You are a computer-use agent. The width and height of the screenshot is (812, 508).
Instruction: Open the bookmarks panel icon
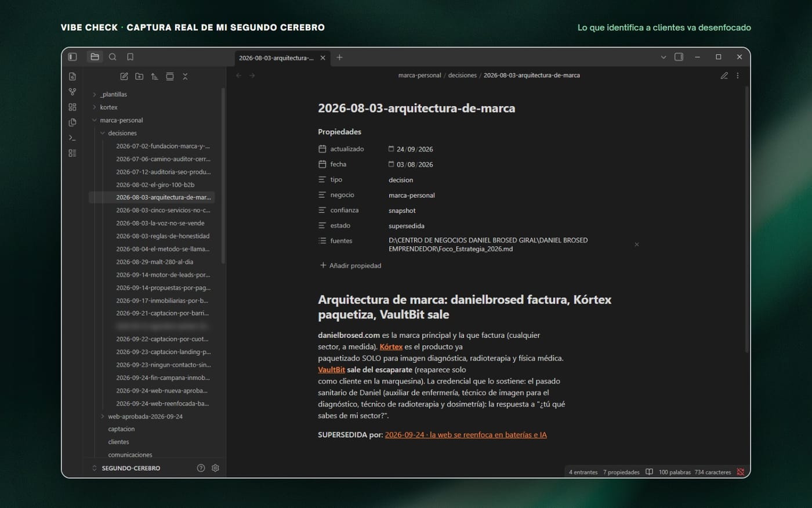tap(130, 57)
